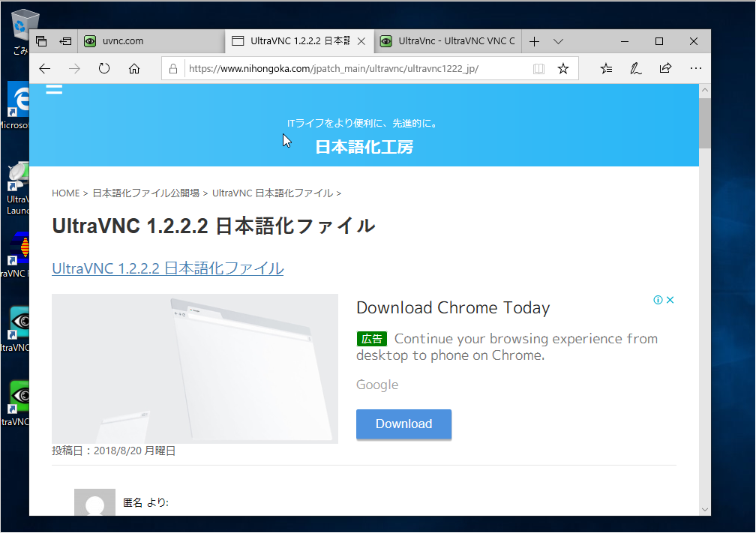
Task: Go to the Home page icon
Action: click(134, 69)
